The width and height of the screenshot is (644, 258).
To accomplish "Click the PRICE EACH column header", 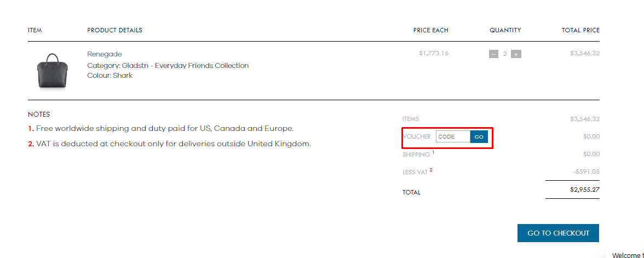I will (x=431, y=31).
